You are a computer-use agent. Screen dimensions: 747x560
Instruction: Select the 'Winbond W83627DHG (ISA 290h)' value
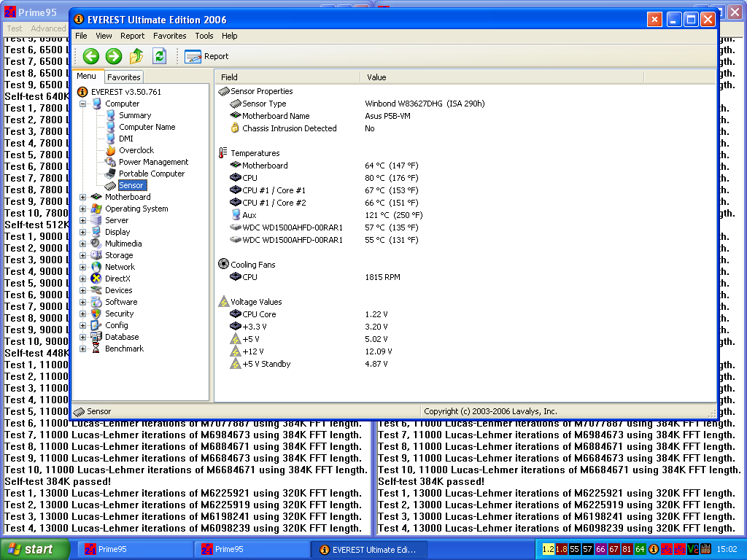425,104
